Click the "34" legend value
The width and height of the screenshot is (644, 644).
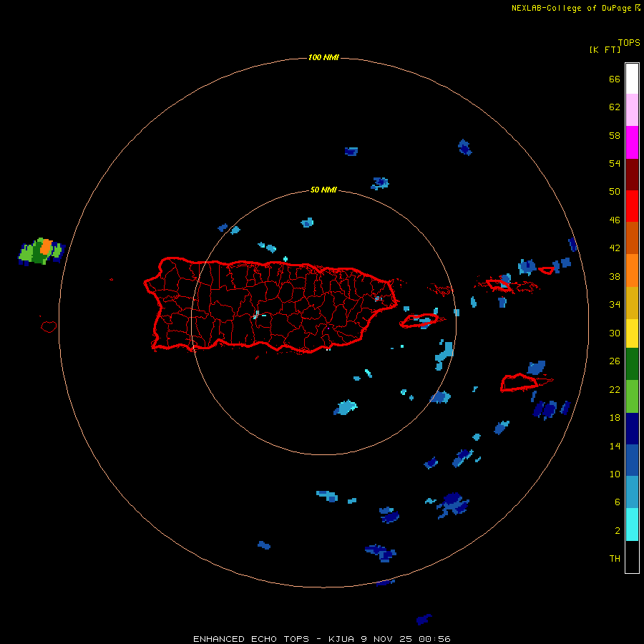click(x=615, y=305)
